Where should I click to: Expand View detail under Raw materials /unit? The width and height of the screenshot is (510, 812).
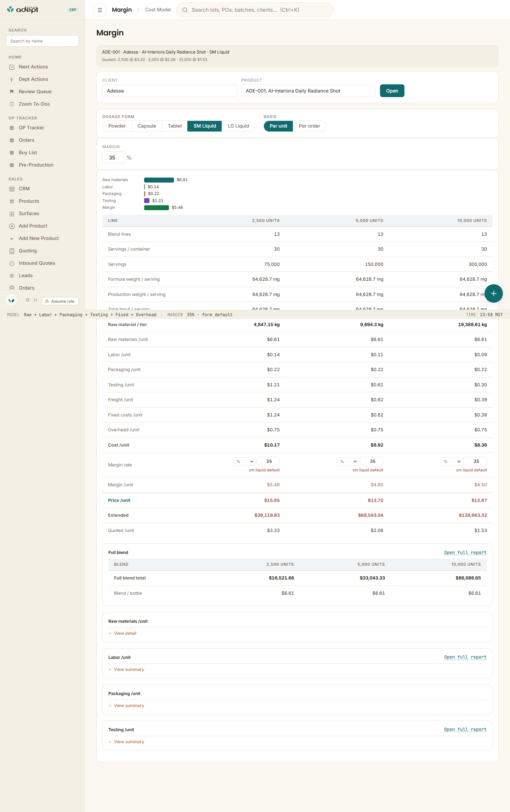point(125,633)
